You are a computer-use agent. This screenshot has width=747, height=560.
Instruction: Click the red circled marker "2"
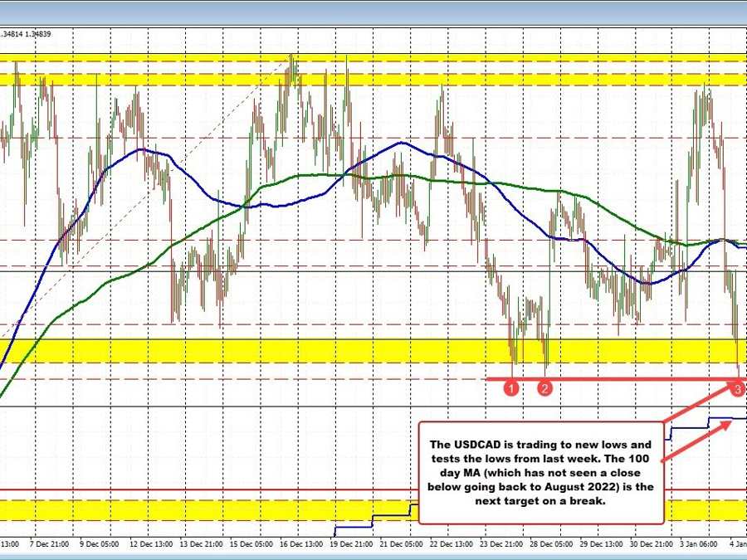(545, 387)
